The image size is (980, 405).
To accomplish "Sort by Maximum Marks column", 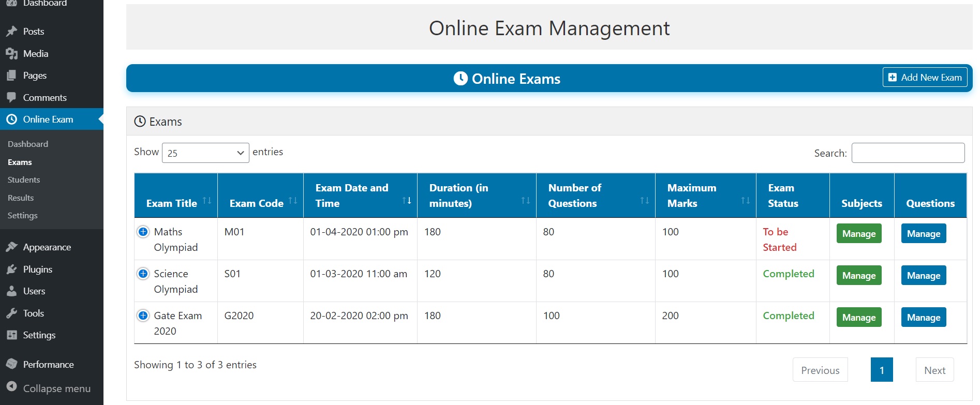I will [706, 196].
